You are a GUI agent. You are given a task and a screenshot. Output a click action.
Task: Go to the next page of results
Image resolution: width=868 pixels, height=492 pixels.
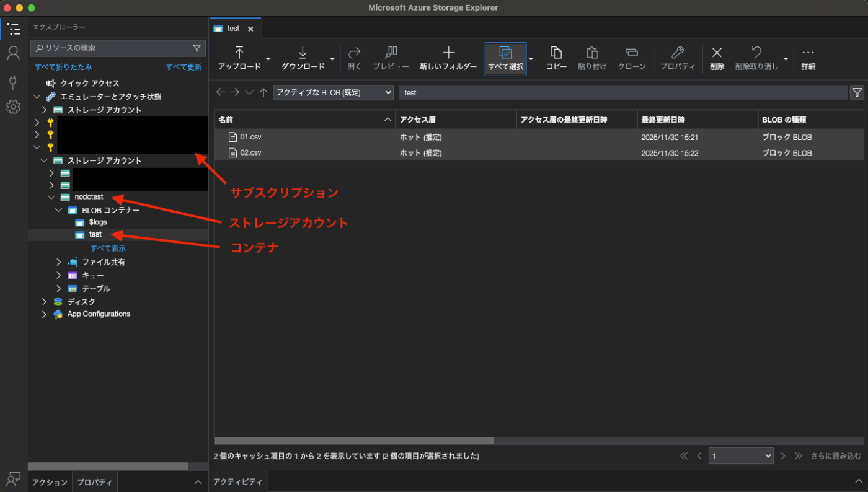(x=783, y=455)
